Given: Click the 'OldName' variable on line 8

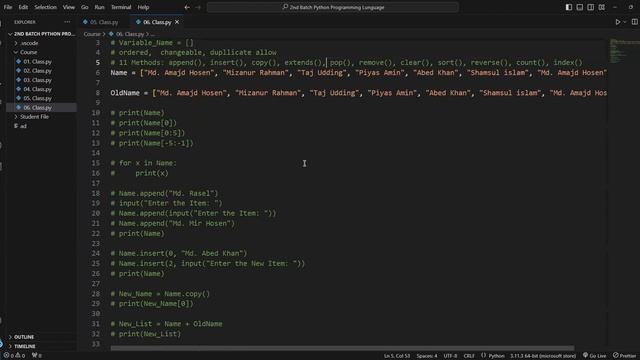Looking at the screenshot, I should click(x=125, y=93).
